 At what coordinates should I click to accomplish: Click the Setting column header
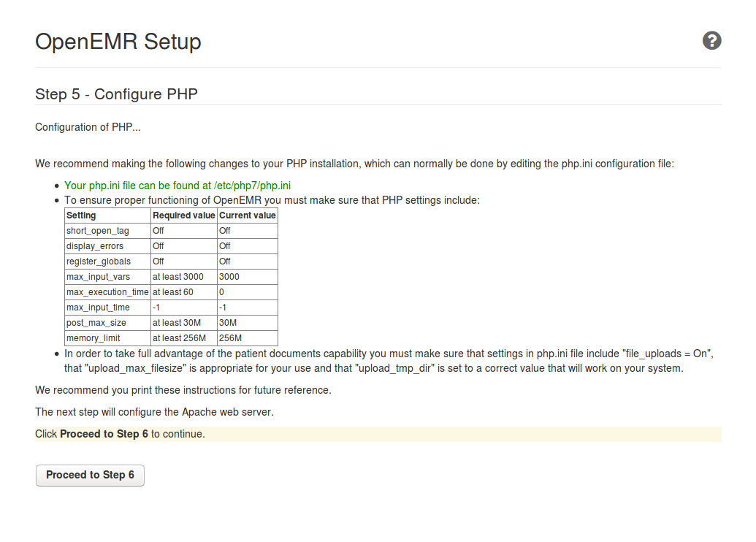(x=81, y=215)
